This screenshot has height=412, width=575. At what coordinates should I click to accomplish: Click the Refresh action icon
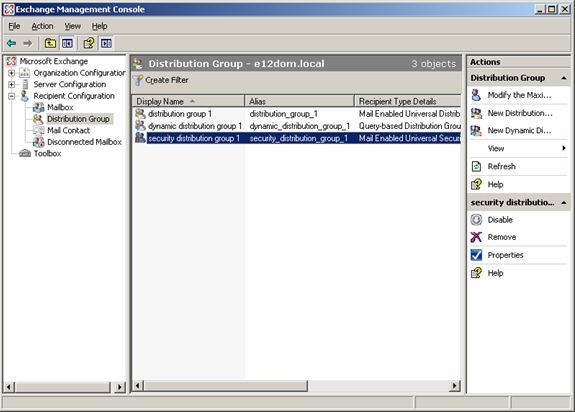tap(476, 166)
